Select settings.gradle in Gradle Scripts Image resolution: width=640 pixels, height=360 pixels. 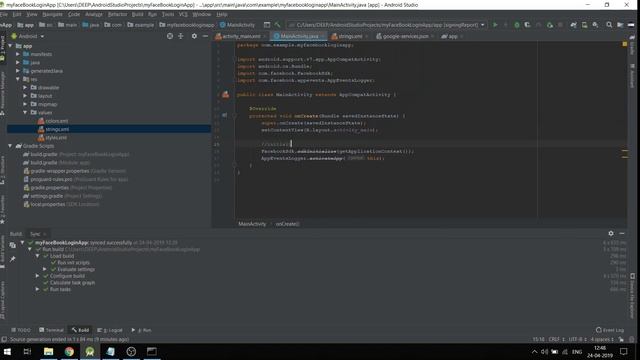pos(46,196)
